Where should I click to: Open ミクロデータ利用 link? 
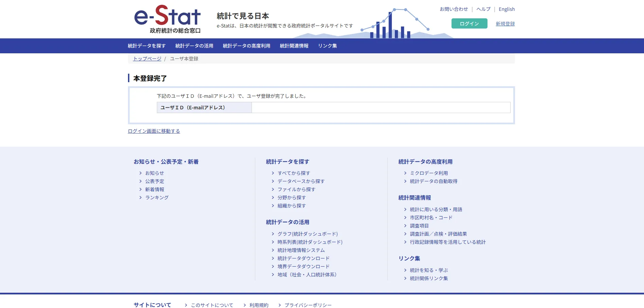[428, 173]
